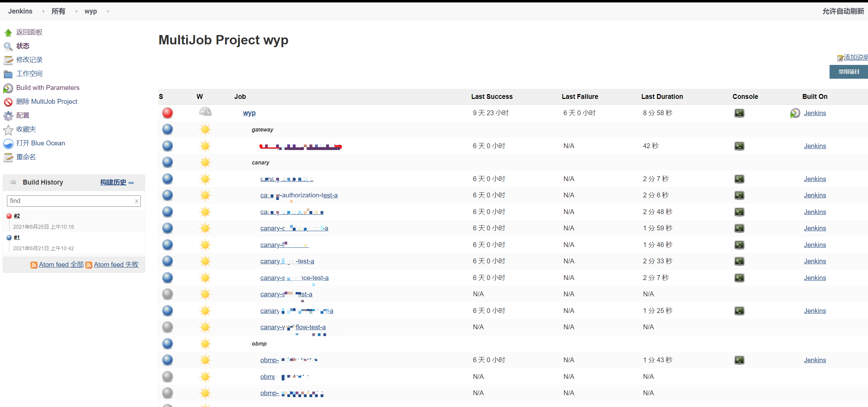
Task: Click the cloudy weather icon on wyp row
Action: pos(205,111)
